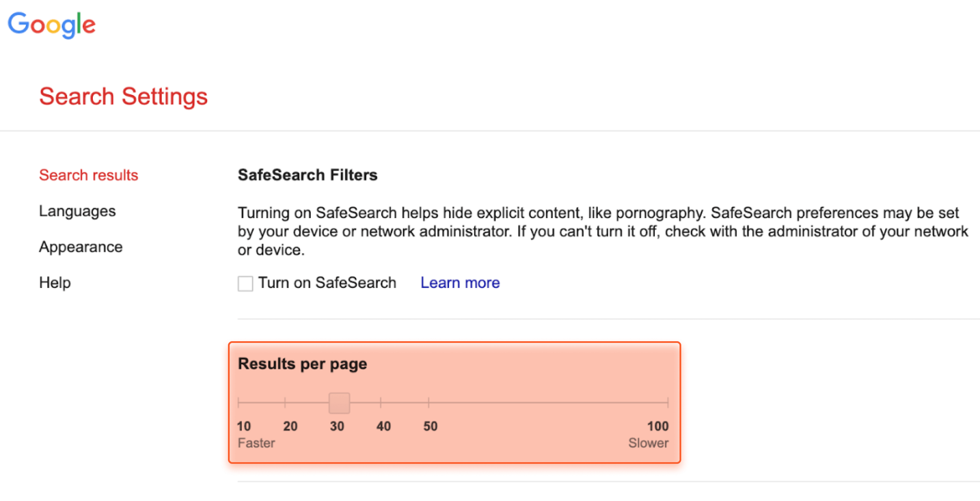Click the Faster label under the slider
The height and width of the screenshot is (501, 980).
coord(256,443)
